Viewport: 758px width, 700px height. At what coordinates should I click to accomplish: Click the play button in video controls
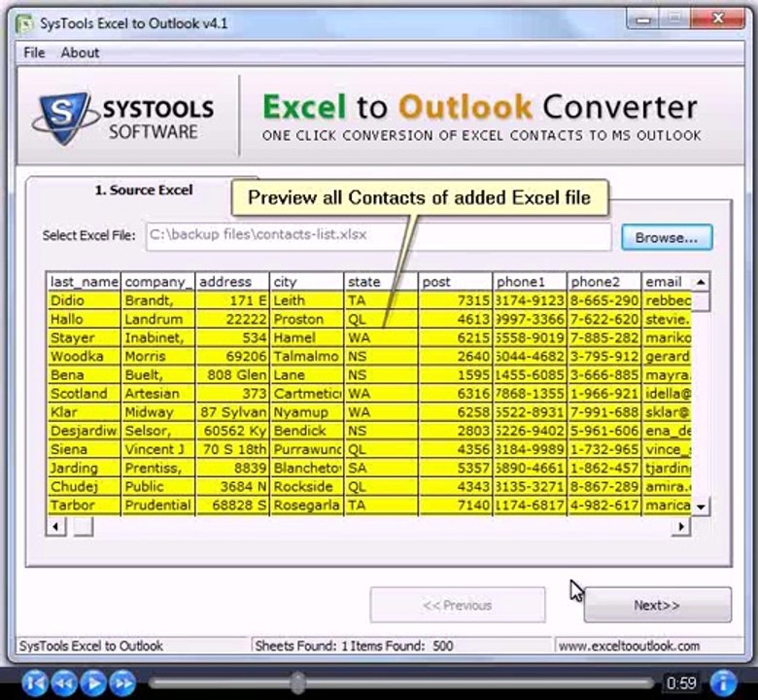[x=93, y=683]
